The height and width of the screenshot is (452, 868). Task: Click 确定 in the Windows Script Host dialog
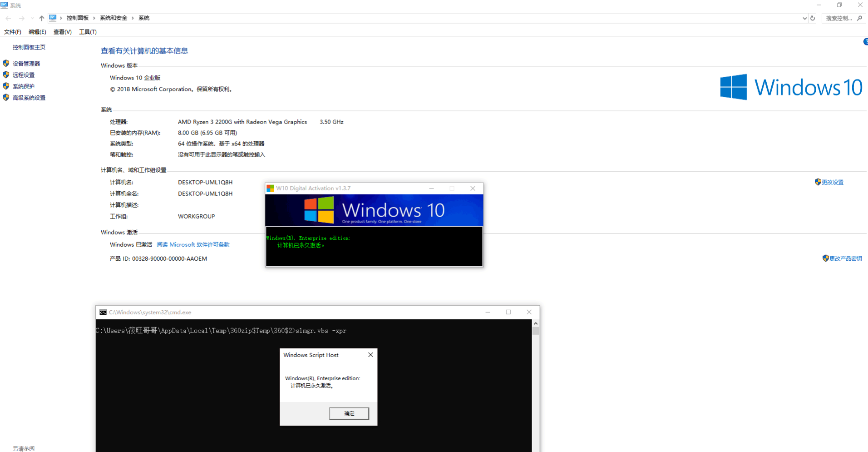click(x=349, y=413)
